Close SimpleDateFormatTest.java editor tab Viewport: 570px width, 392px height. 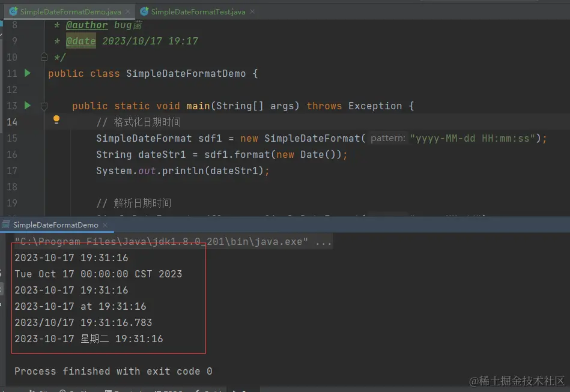point(252,11)
